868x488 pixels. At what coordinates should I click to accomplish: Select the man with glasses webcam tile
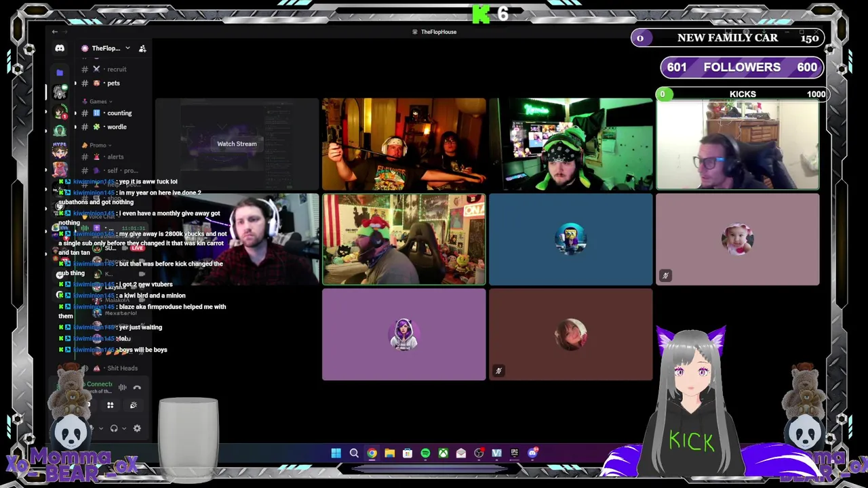[x=738, y=145]
